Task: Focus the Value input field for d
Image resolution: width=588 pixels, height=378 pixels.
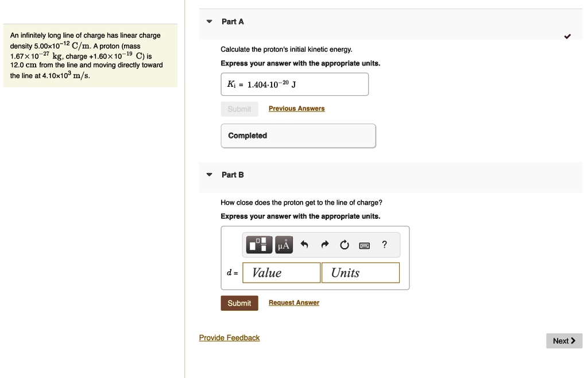Action: (x=281, y=273)
